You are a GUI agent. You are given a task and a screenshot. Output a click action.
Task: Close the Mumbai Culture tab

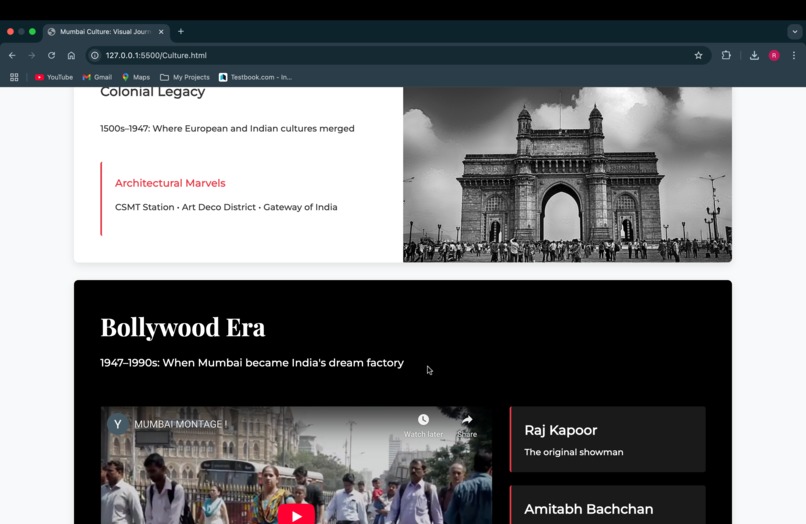161,32
